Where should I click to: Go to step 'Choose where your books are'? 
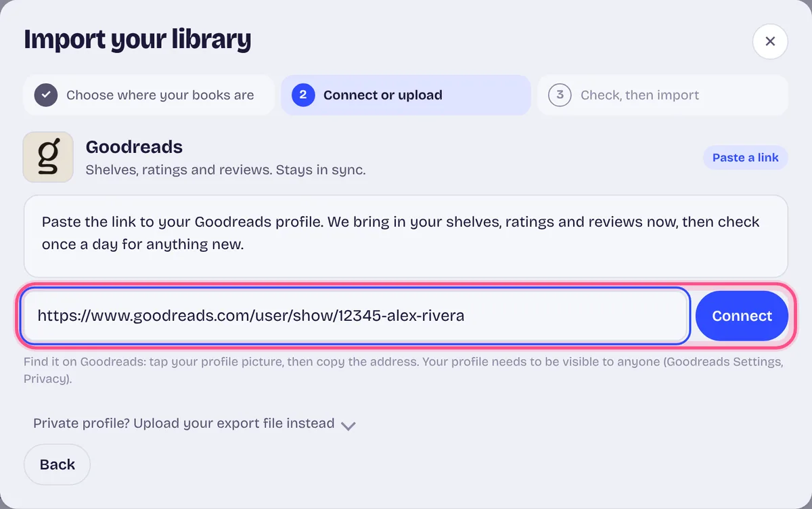(x=148, y=95)
